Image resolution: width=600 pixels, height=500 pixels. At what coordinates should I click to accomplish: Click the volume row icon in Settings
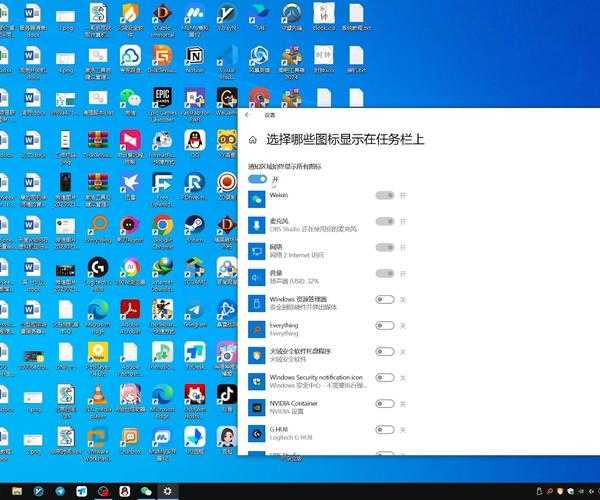(256, 277)
